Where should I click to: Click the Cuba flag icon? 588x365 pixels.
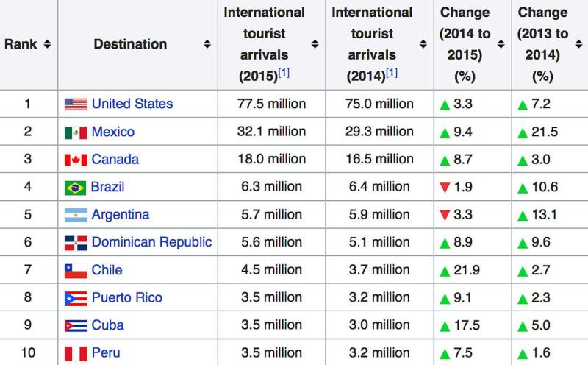point(76,326)
